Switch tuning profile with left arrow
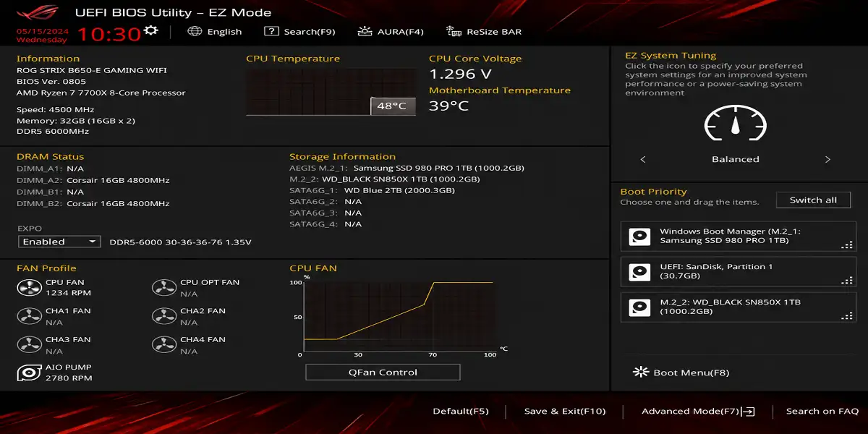868x434 pixels. tap(643, 159)
